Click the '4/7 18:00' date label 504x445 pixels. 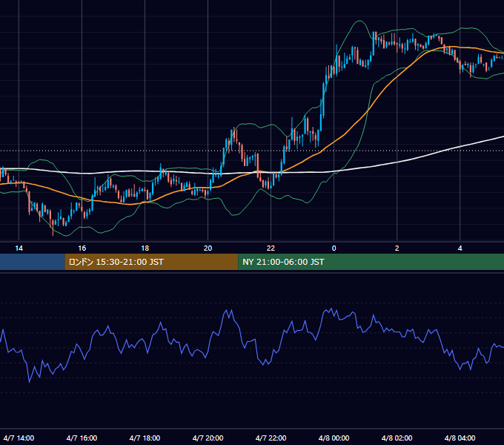point(145,438)
